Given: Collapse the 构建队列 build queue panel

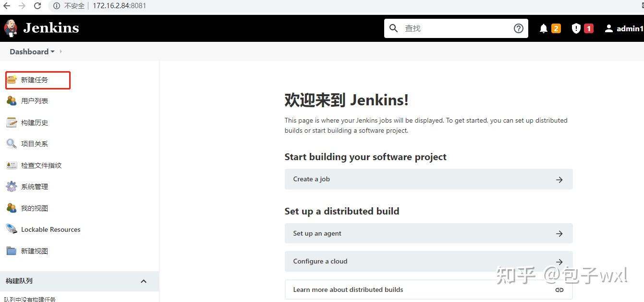Looking at the screenshot, I should pos(144,281).
